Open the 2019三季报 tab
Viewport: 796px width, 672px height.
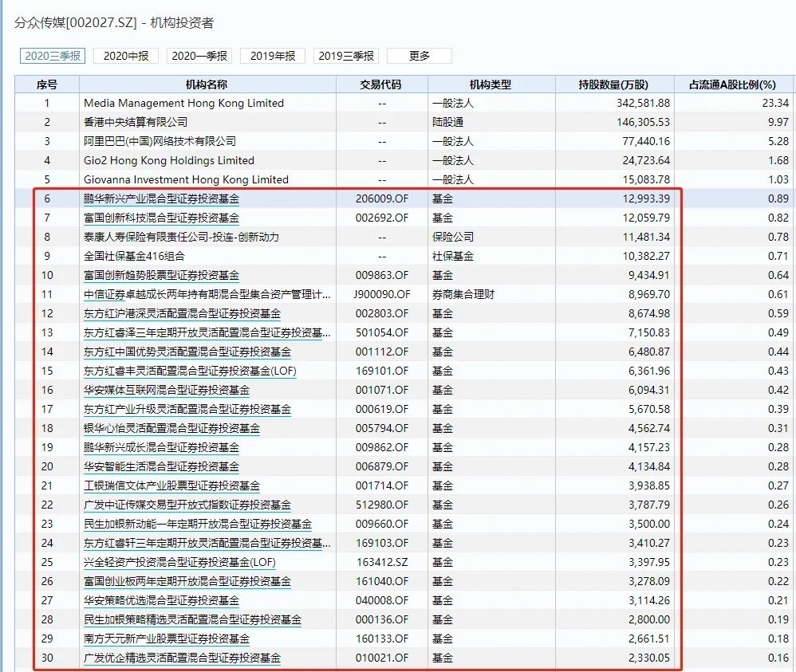click(346, 56)
